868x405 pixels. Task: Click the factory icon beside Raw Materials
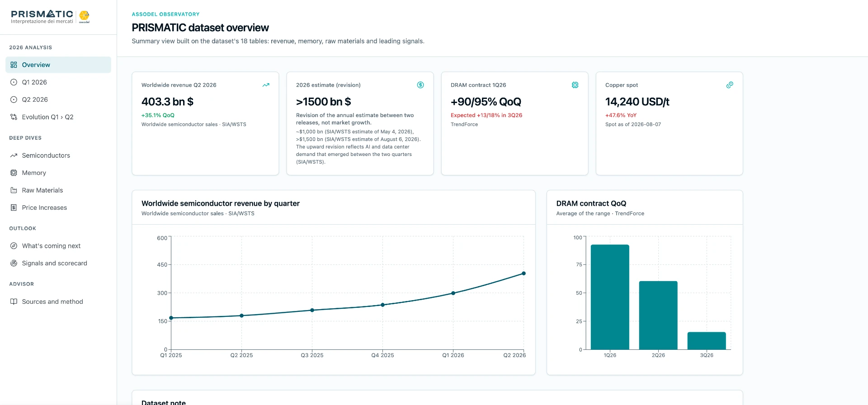pyautogui.click(x=14, y=190)
